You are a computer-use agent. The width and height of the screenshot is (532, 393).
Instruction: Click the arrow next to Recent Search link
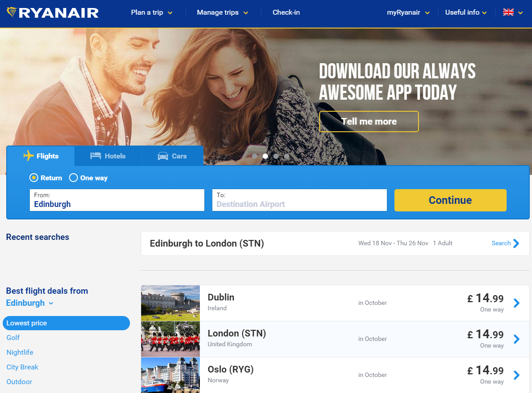[x=516, y=243]
